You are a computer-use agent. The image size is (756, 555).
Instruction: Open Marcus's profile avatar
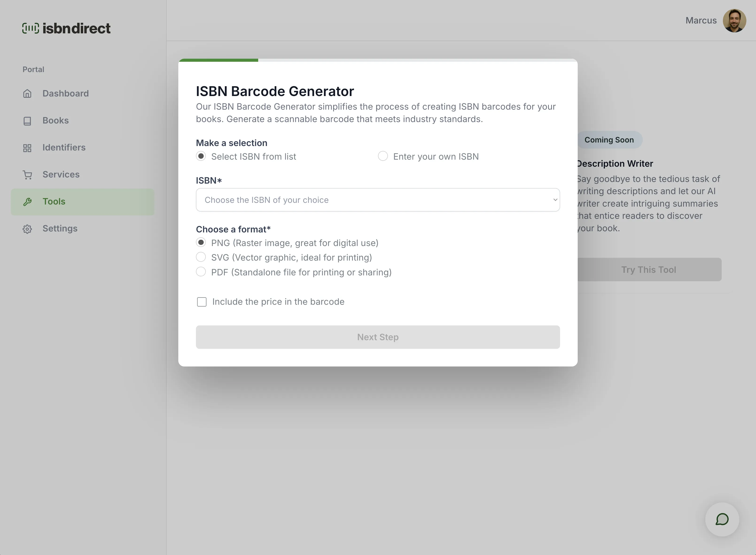point(735,20)
